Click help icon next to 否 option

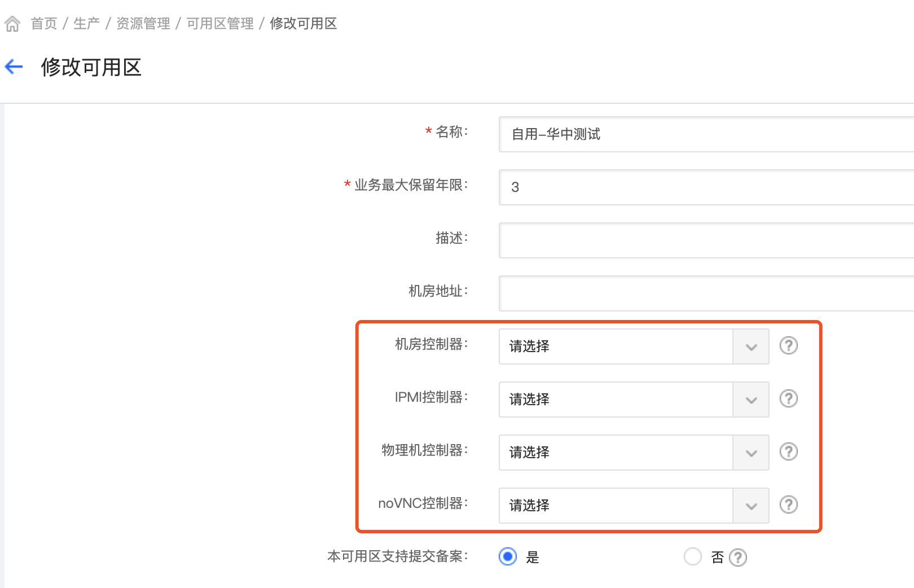tap(737, 558)
